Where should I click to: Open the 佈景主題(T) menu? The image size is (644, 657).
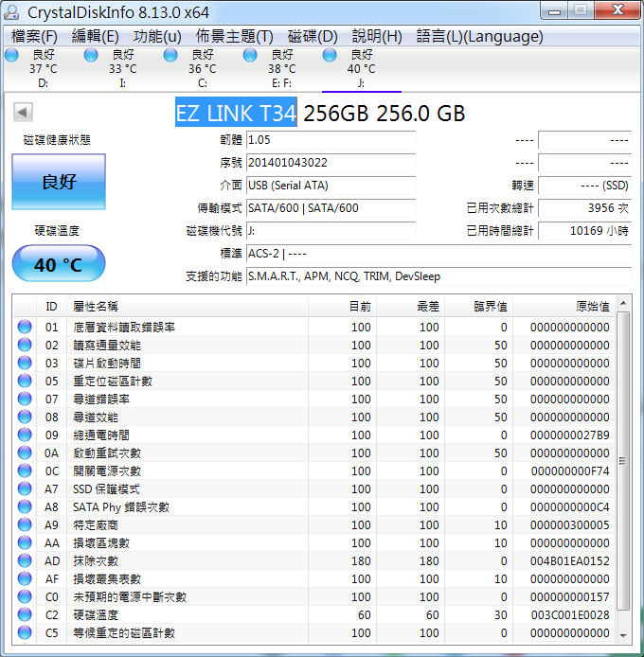(x=234, y=37)
